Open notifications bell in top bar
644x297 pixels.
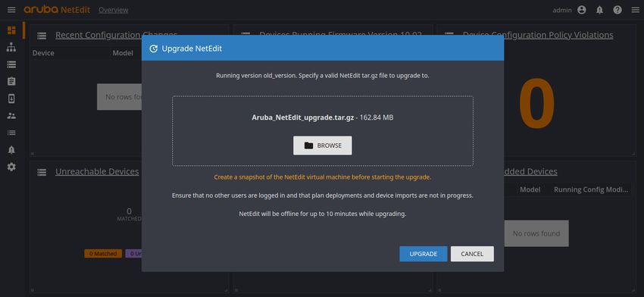click(599, 11)
